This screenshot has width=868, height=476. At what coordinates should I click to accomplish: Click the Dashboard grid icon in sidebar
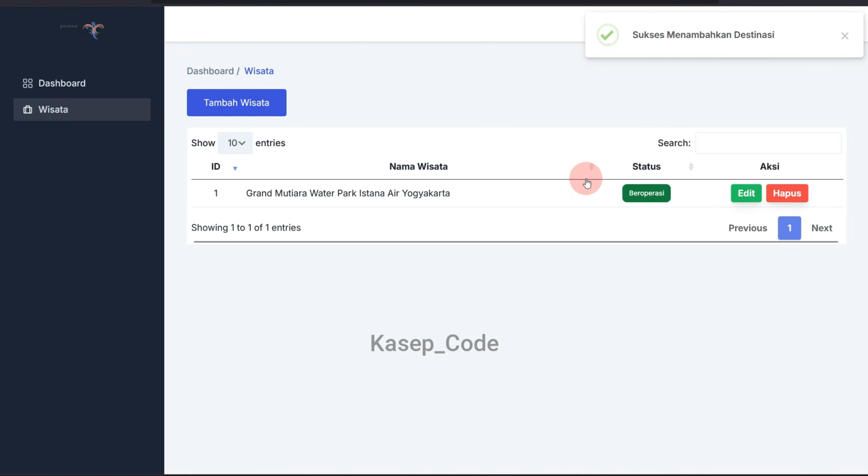27,83
